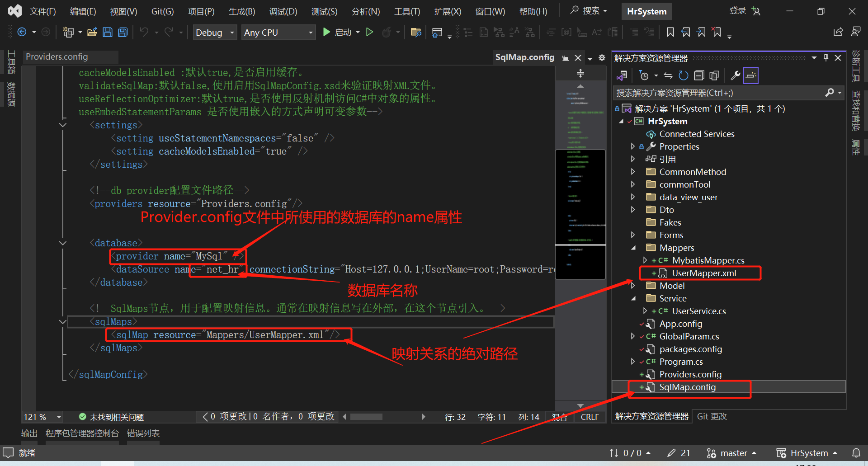Screen dimensions: 868x466
Task: Undo the last edit
Action: pyautogui.click(x=143, y=32)
